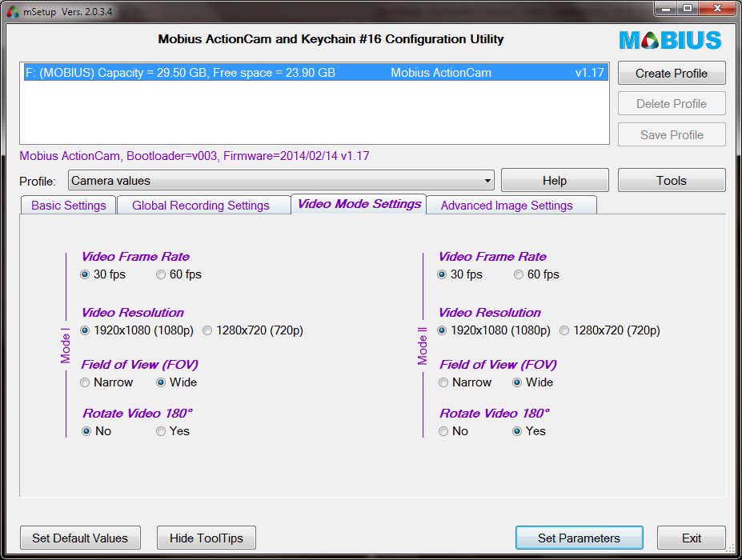The width and height of the screenshot is (742, 560).
Task: Click the mSetup app icon in title bar
Action: [13, 11]
